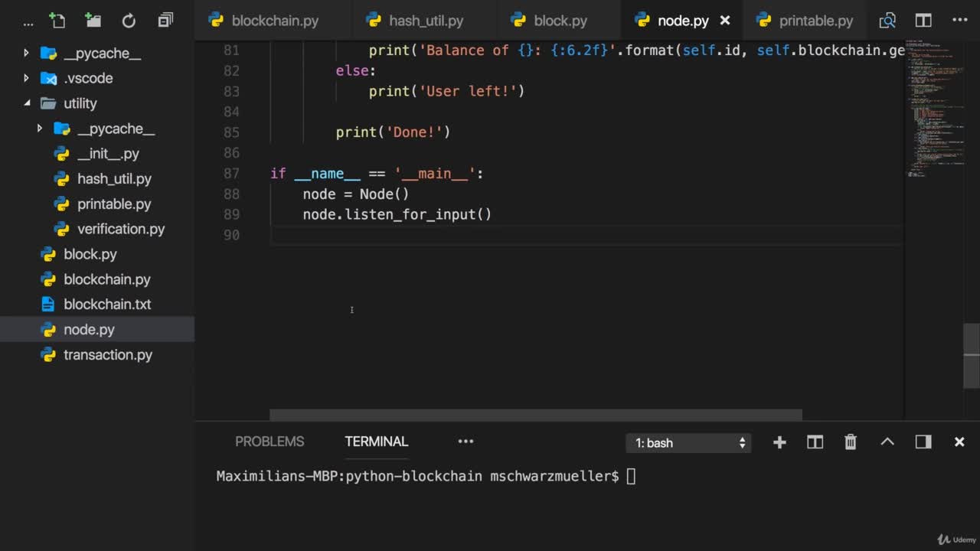The image size is (980, 551).
Task: Click line number 87 in the gutter
Action: point(231,174)
